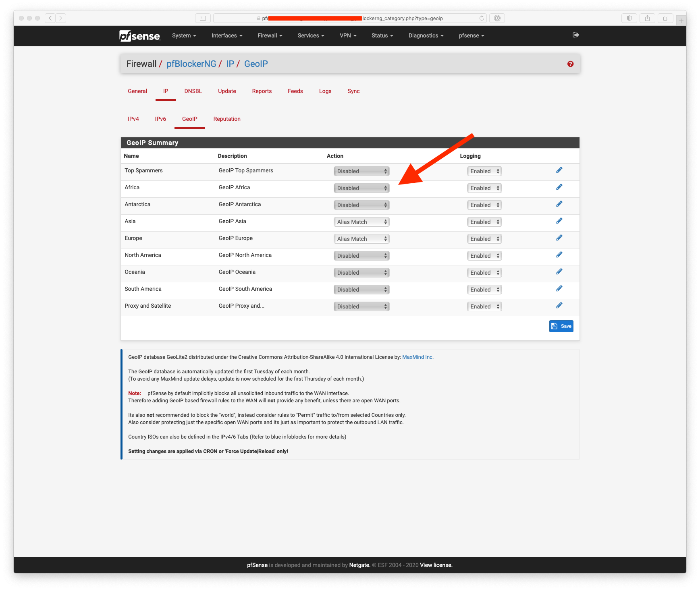700x590 pixels.
Task: Switch to the Logs tab
Action: point(325,91)
